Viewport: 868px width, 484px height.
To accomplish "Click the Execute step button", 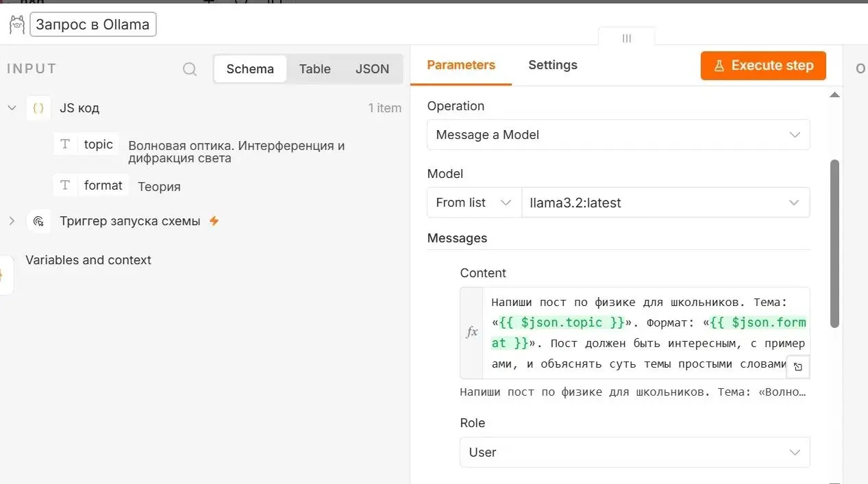I will (763, 66).
